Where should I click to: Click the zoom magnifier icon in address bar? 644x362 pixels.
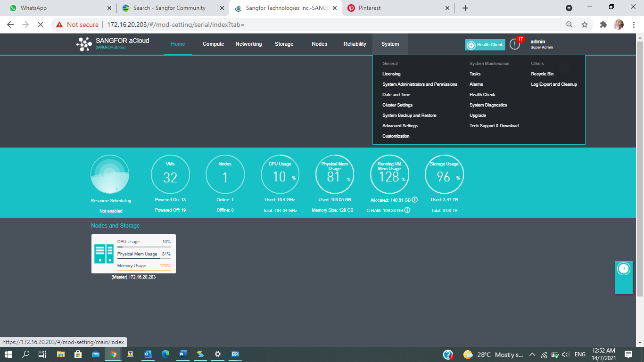click(570, 25)
